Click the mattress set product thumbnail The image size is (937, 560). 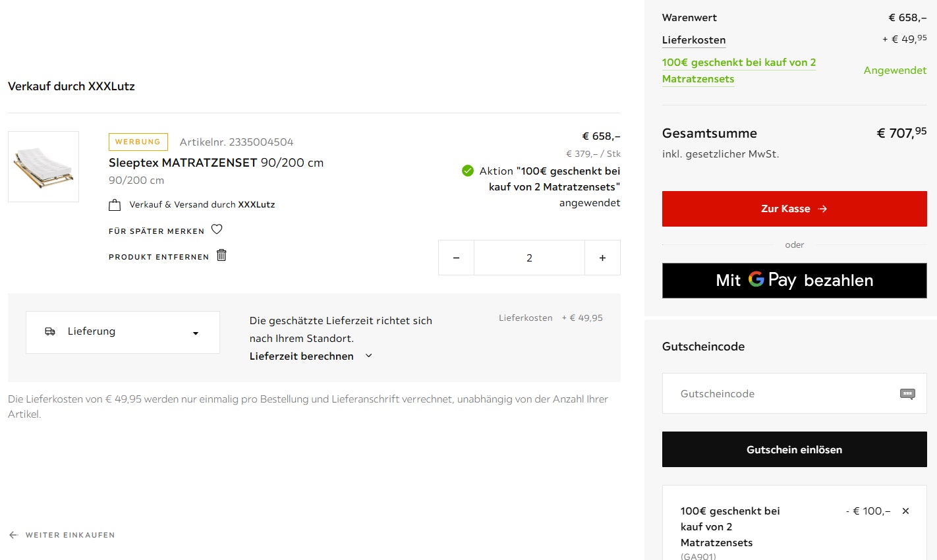click(43, 167)
